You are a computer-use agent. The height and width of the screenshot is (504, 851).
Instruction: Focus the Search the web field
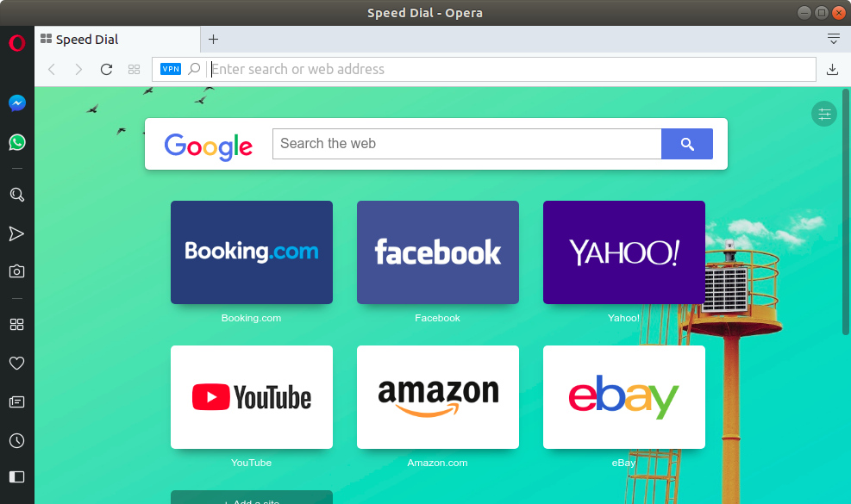pyautogui.click(x=466, y=144)
